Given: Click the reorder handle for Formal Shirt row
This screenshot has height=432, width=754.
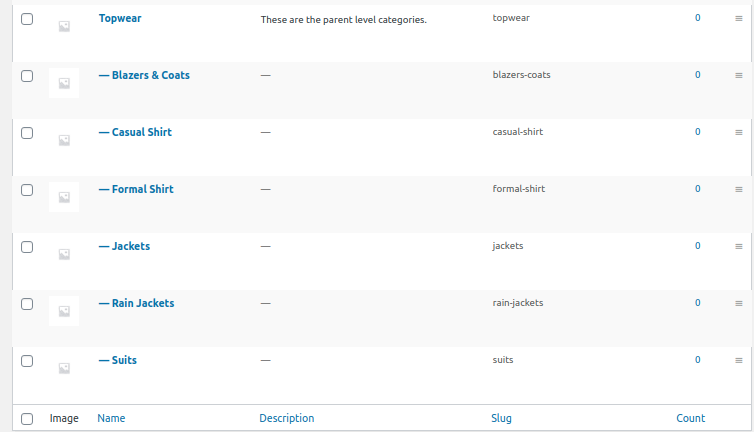Looking at the screenshot, I should tap(739, 190).
